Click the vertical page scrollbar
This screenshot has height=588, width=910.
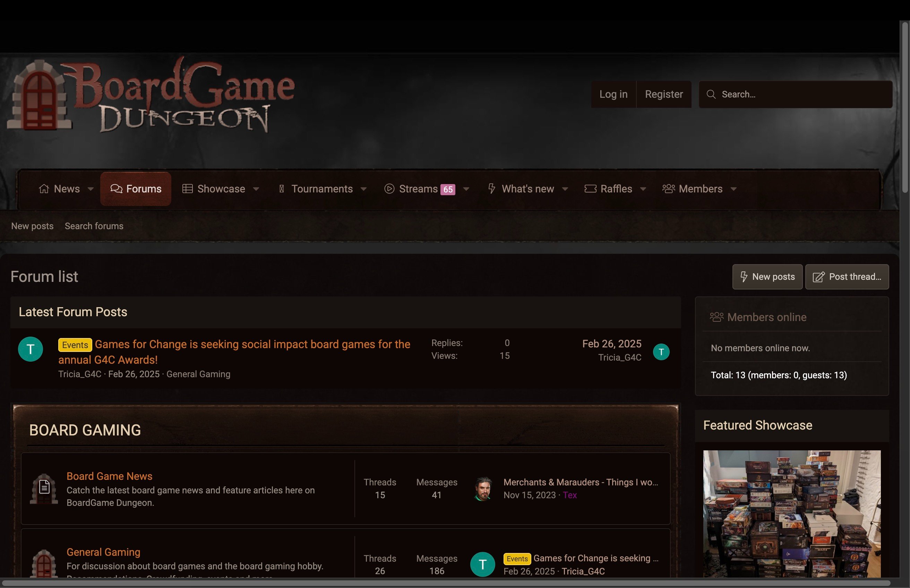(x=905, y=107)
